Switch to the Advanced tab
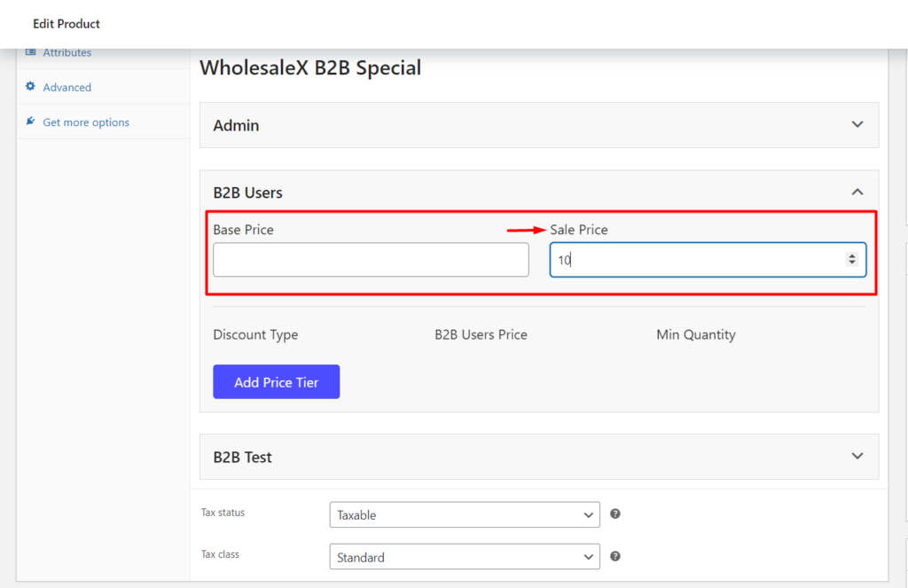The width and height of the screenshot is (908, 588). click(67, 88)
